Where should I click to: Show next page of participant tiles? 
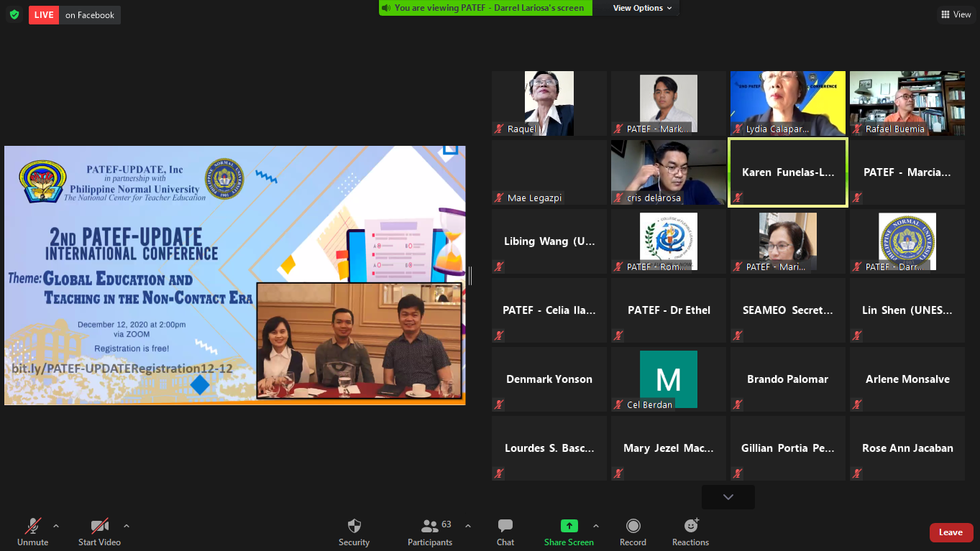tap(728, 497)
